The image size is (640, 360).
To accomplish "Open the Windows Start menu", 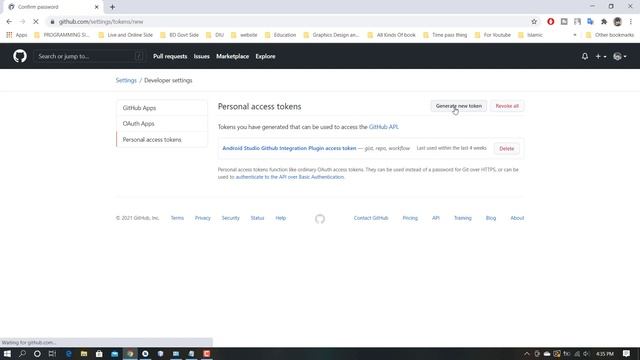I will 7,353.
